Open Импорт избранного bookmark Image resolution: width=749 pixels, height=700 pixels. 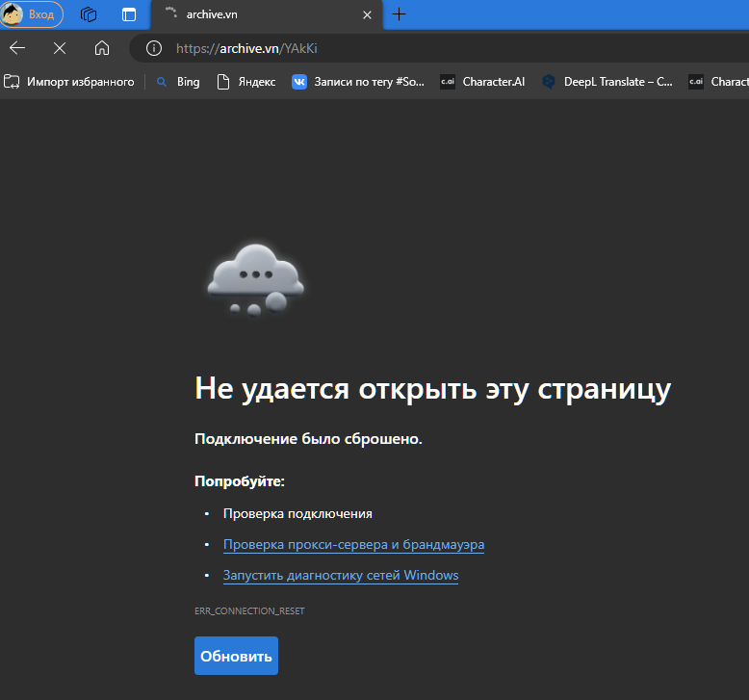pos(69,82)
